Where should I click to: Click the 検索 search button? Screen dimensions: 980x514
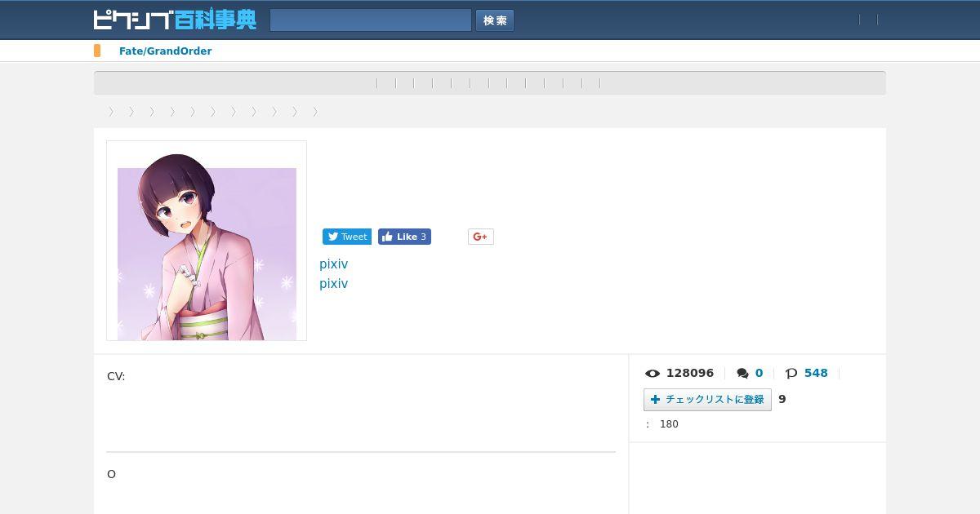[x=495, y=20]
